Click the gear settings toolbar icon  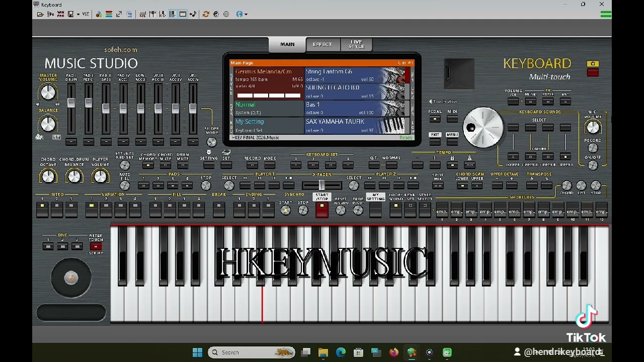[226, 14]
